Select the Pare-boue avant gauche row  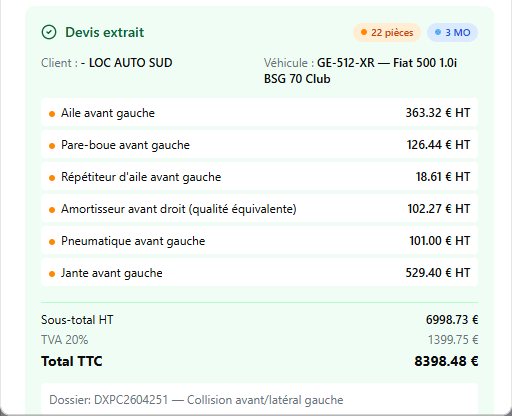coord(259,145)
